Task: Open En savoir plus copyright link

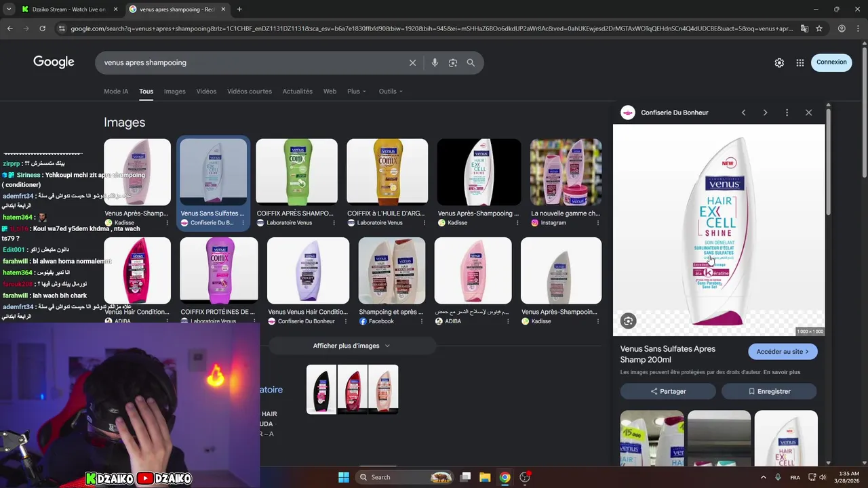Action: (x=782, y=372)
